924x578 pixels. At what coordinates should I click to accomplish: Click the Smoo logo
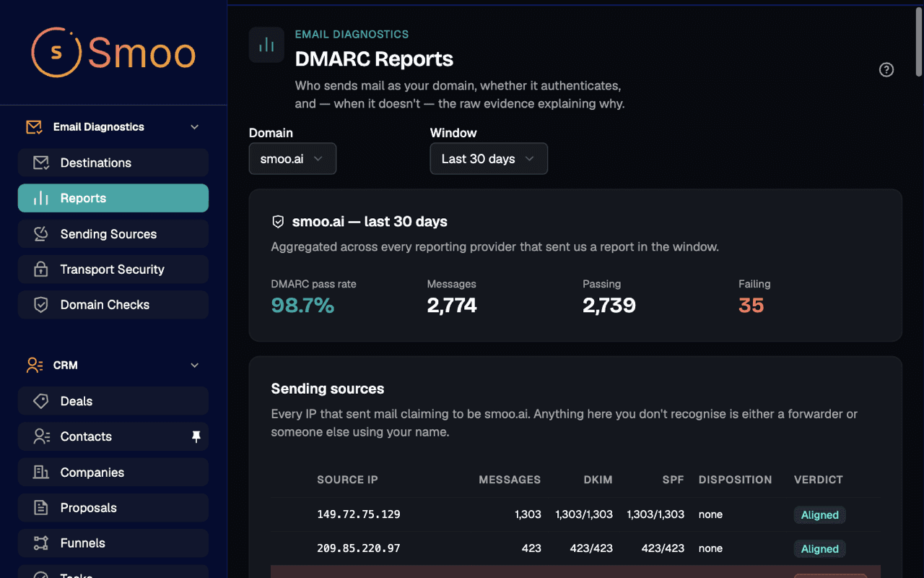(x=113, y=52)
